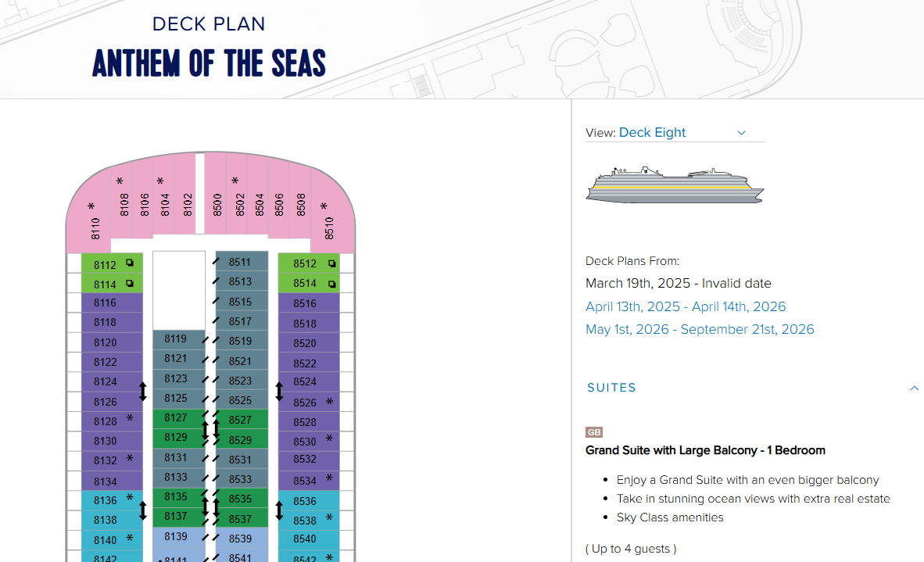Viewport: 924px width, 562px height.
Task: Click asterisk above suite 8510
Action: tap(324, 207)
